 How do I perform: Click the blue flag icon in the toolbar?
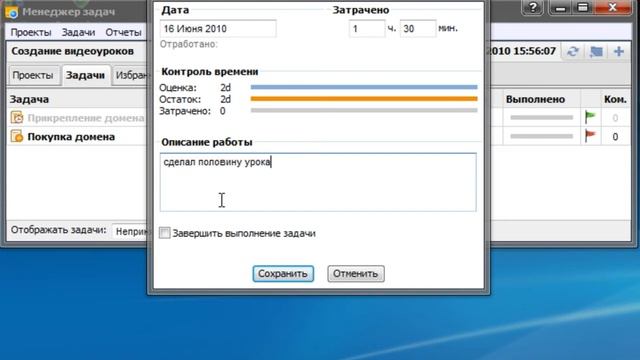(x=596, y=51)
